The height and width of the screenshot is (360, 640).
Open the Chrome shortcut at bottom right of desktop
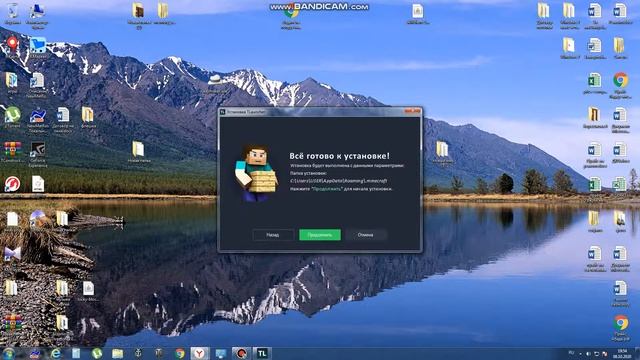(x=621, y=328)
